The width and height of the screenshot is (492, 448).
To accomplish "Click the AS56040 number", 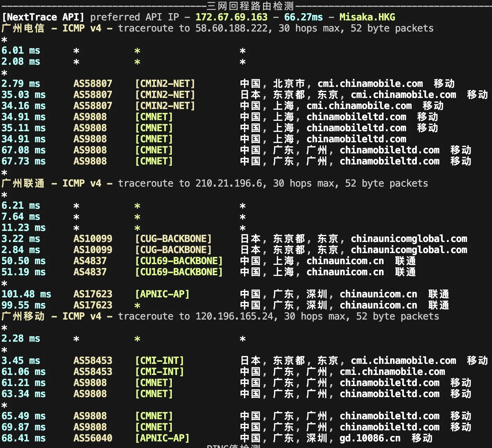I will 93,438.
